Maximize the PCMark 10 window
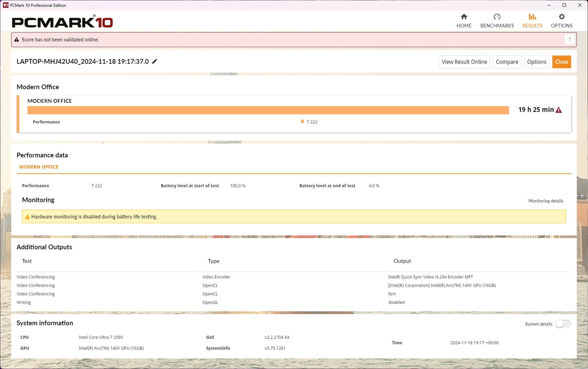The height and width of the screenshot is (369, 588). point(564,5)
